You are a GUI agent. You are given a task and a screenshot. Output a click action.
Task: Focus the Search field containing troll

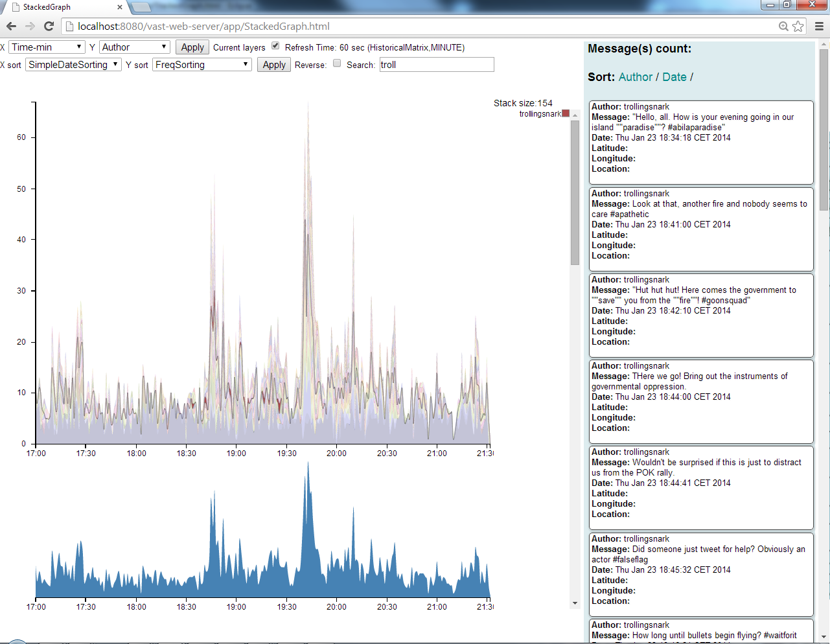click(x=437, y=65)
